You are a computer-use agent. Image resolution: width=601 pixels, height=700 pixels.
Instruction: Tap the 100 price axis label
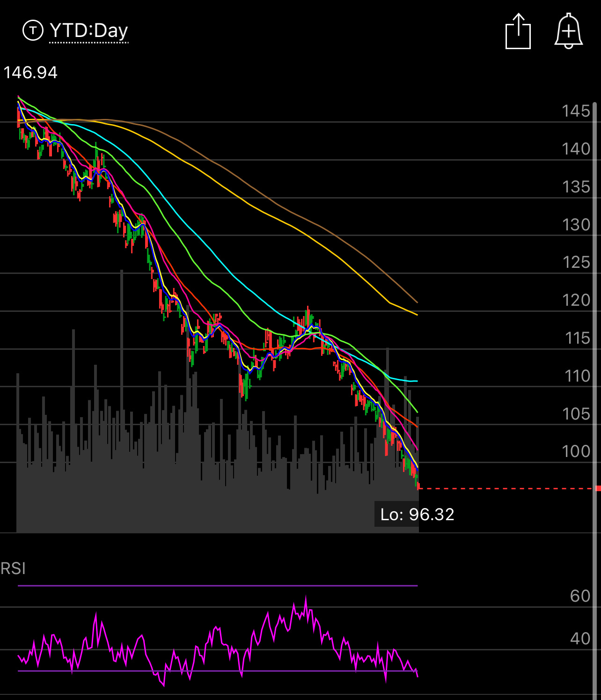click(576, 451)
